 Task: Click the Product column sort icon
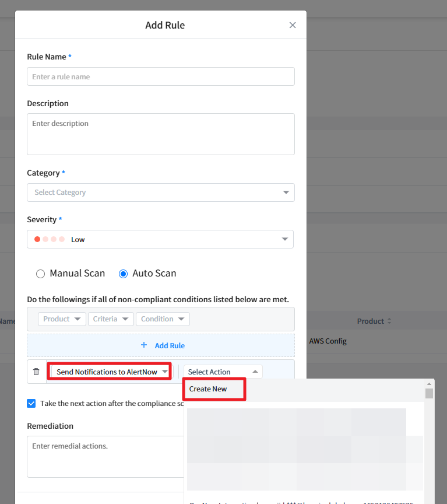[389, 321]
